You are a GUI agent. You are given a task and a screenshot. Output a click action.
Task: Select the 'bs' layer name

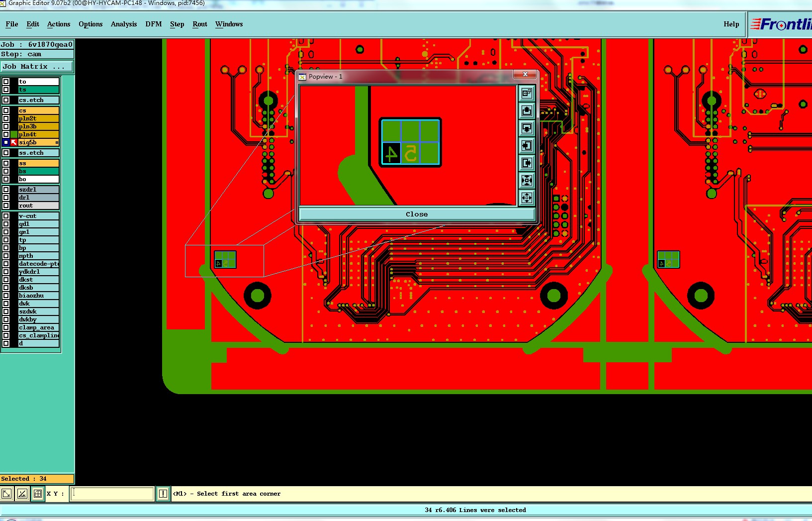pos(39,171)
